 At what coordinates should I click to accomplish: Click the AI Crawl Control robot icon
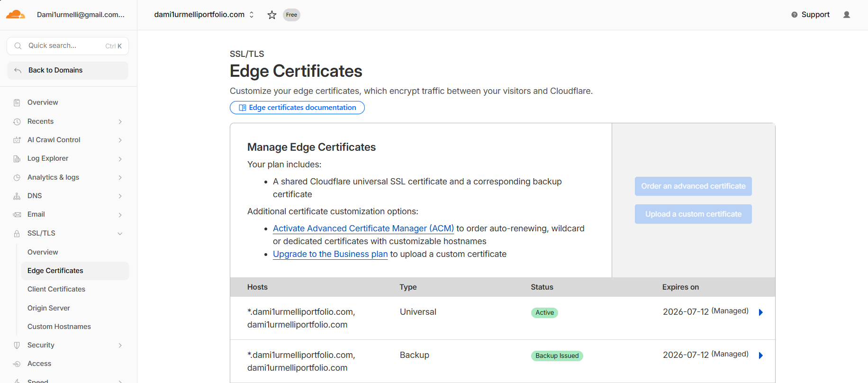click(17, 140)
